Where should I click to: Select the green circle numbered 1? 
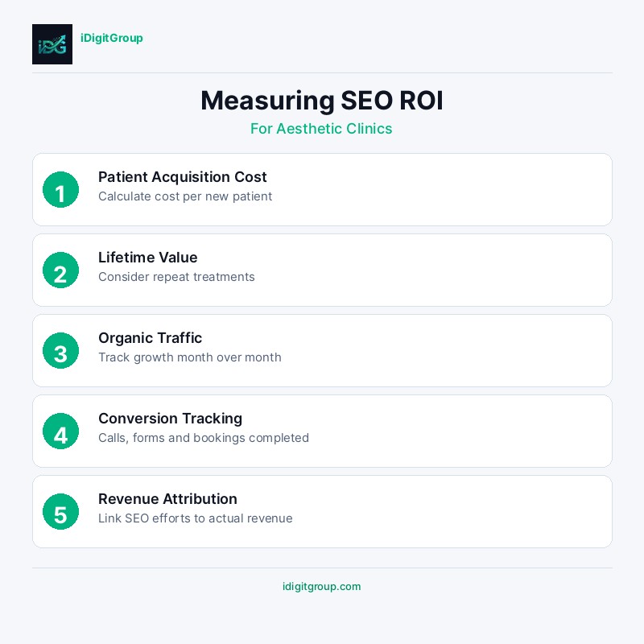tap(60, 190)
